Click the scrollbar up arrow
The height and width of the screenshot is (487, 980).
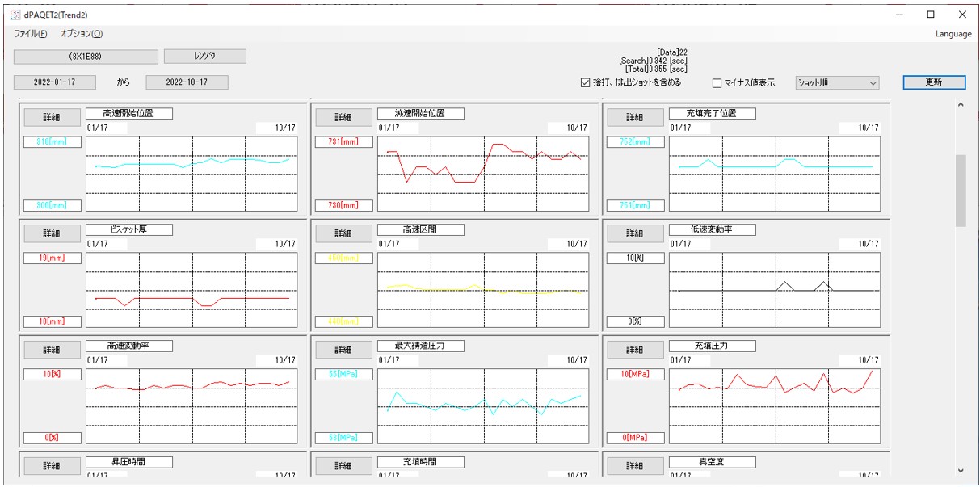pyautogui.click(x=961, y=105)
